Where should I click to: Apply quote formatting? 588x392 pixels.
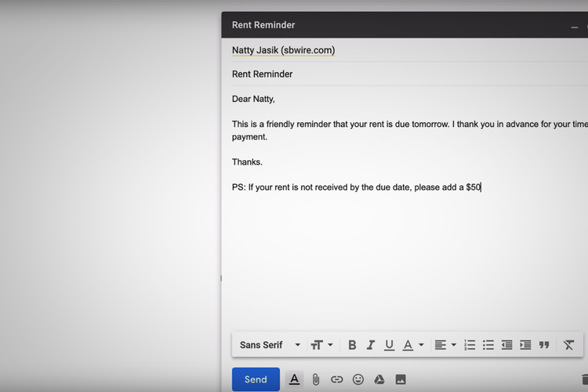pyautogui.click(x=544, y=345)
